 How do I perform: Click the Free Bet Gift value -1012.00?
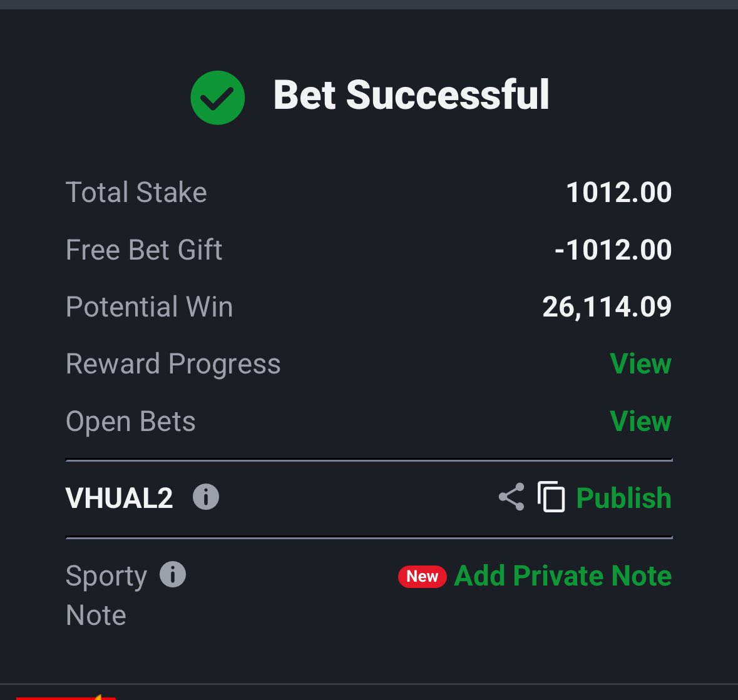coord(613,250)
